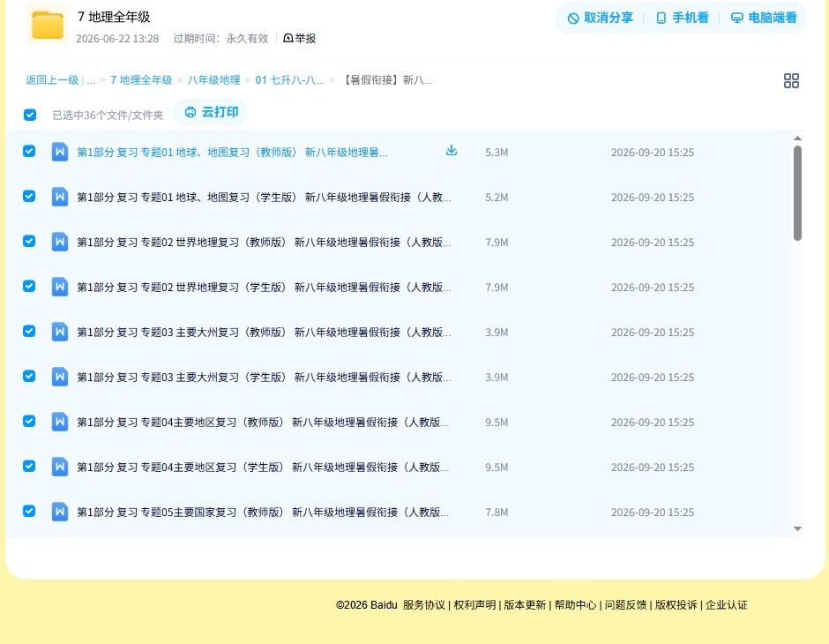Image resolution: width=829 pixels, height=644 pixels.
Task: Click the 5.3M size of first file
Action: point(497,153)
